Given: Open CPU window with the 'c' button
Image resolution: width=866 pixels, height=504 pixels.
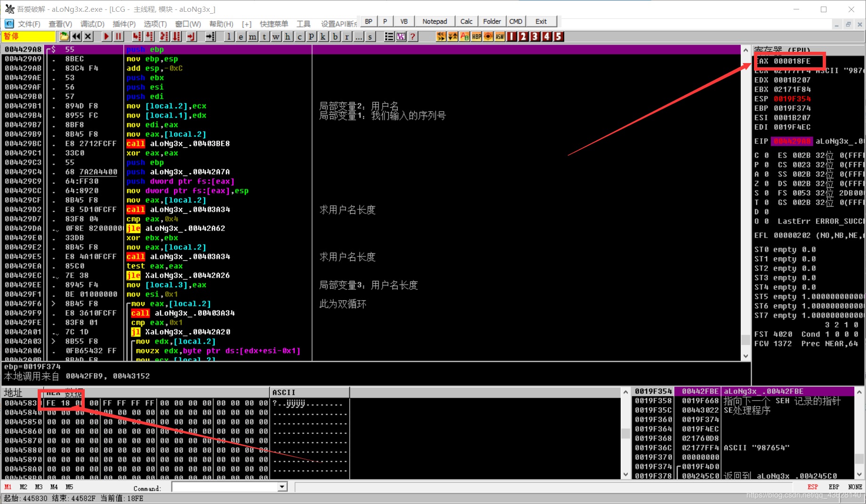Looking at the screenshot, I should click(x=299, y=37).
